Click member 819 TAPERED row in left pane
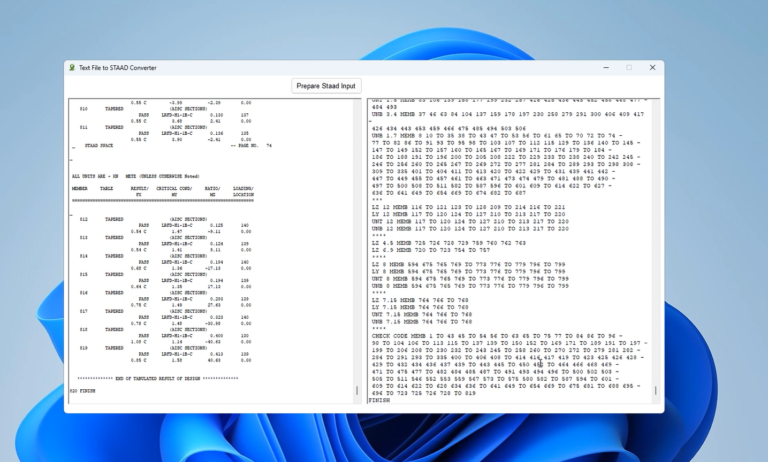Screen dimensions: 768x462 pyautogui.click(x=144, y=348)
